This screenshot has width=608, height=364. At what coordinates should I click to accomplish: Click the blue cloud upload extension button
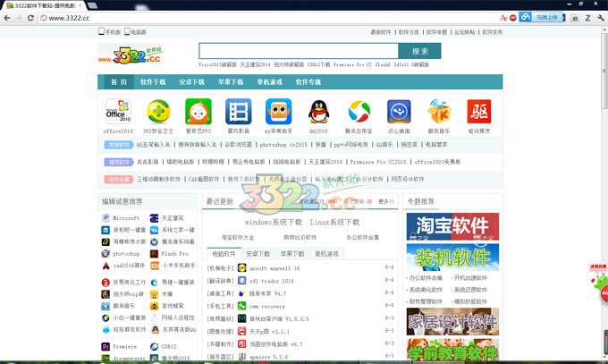tap(541, 17)
